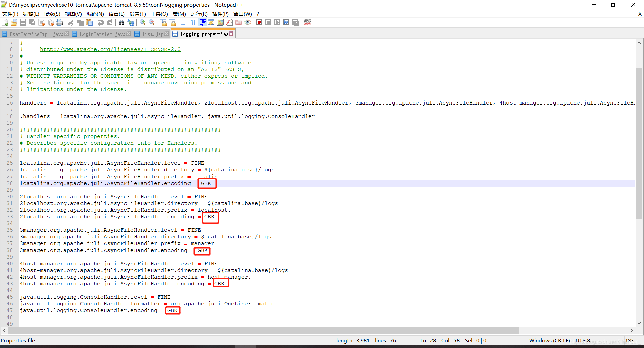Undo the last edit
The height and width of the screenshot is (348, 644).
point(101,22)
